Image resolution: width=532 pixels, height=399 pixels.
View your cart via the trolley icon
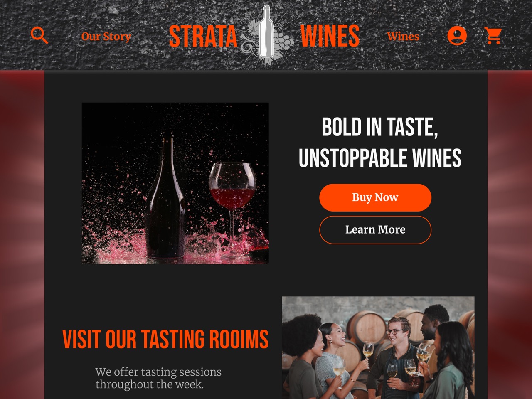click(493, 35)
